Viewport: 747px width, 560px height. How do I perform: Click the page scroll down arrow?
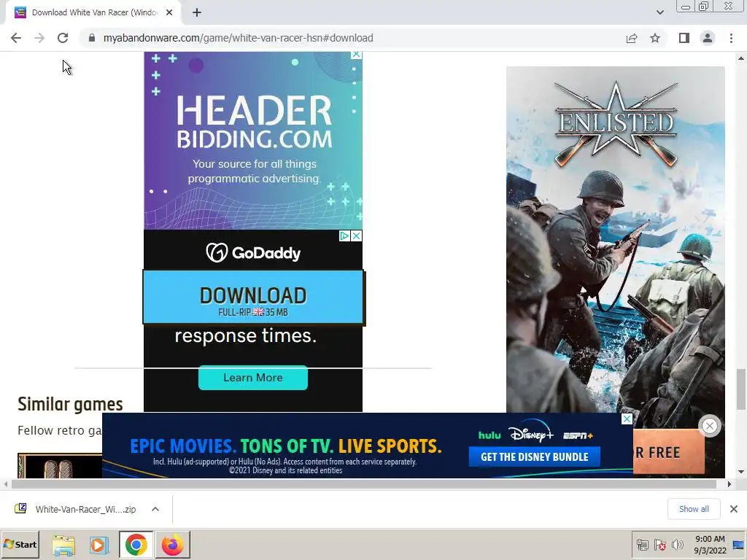pos(741,472)
